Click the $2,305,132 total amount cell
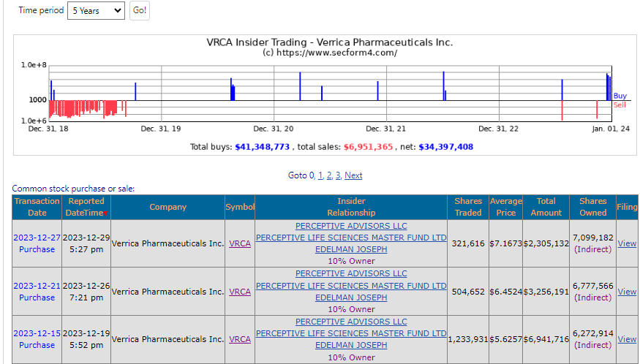 [546, 243]
